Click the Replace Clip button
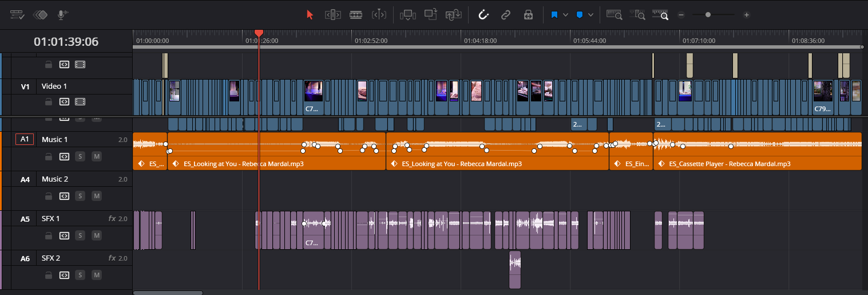 [x=454, y=15]
